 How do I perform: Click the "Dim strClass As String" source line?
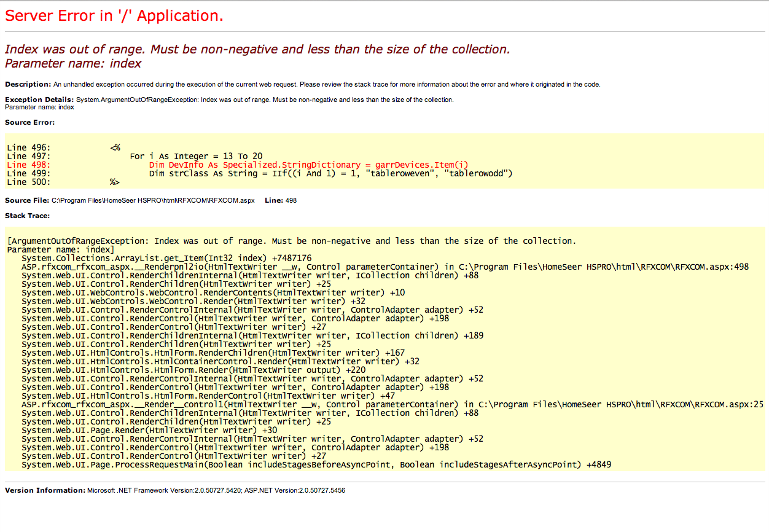click(x=330, y=173)
